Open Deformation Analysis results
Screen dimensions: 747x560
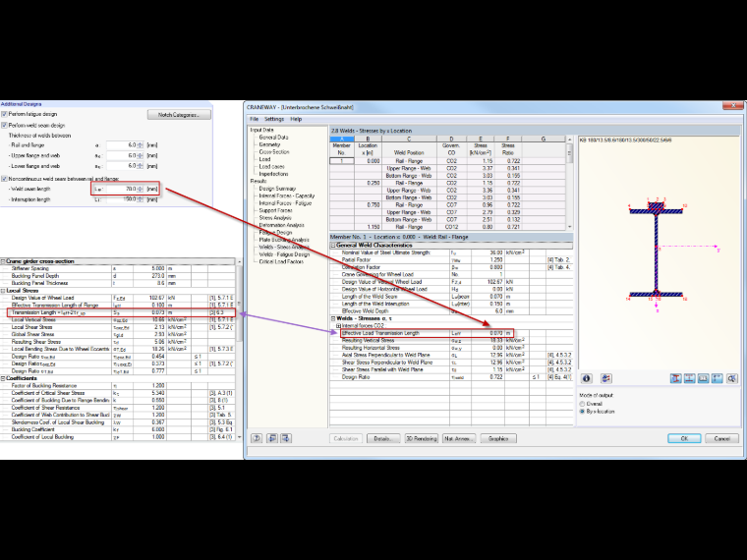[281, 225]
